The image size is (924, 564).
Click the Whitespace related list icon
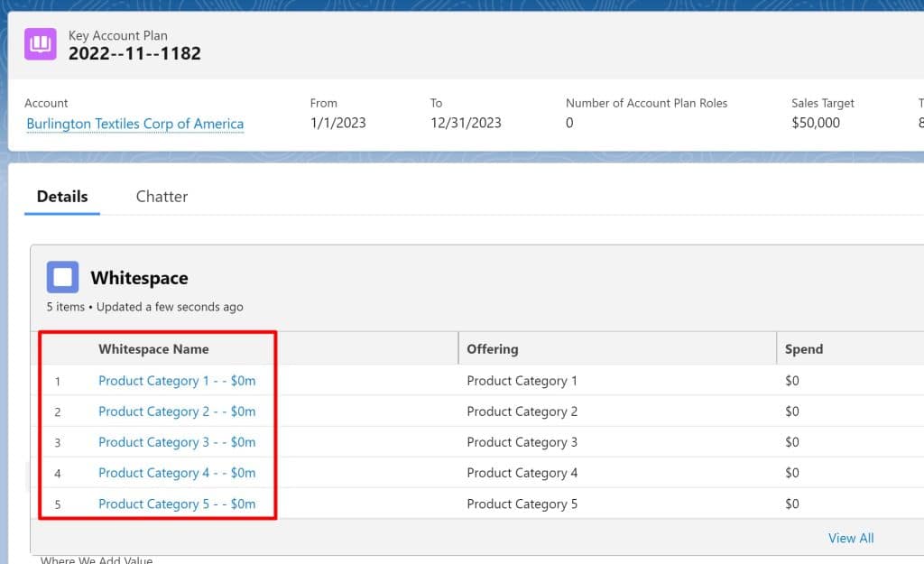(62, 277)
